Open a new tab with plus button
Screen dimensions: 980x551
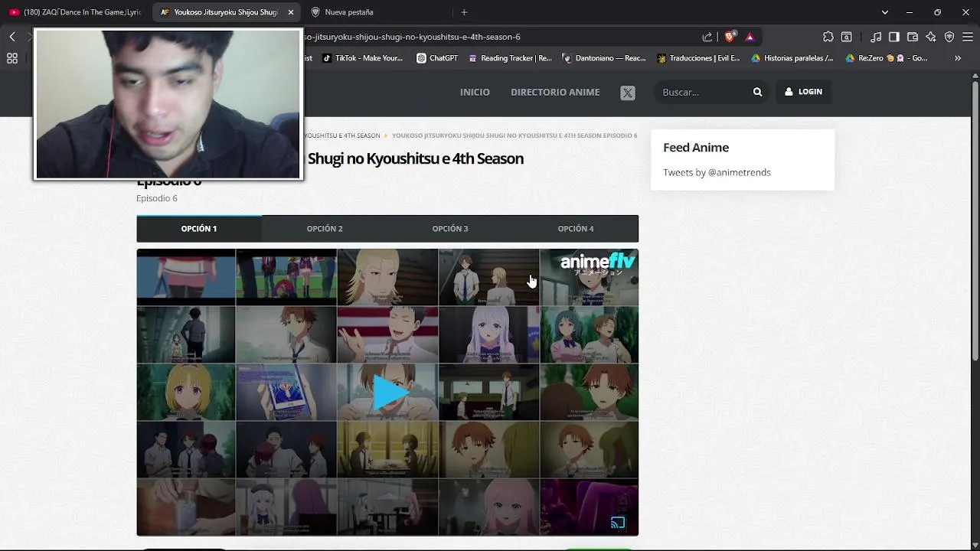coord(464,12)
